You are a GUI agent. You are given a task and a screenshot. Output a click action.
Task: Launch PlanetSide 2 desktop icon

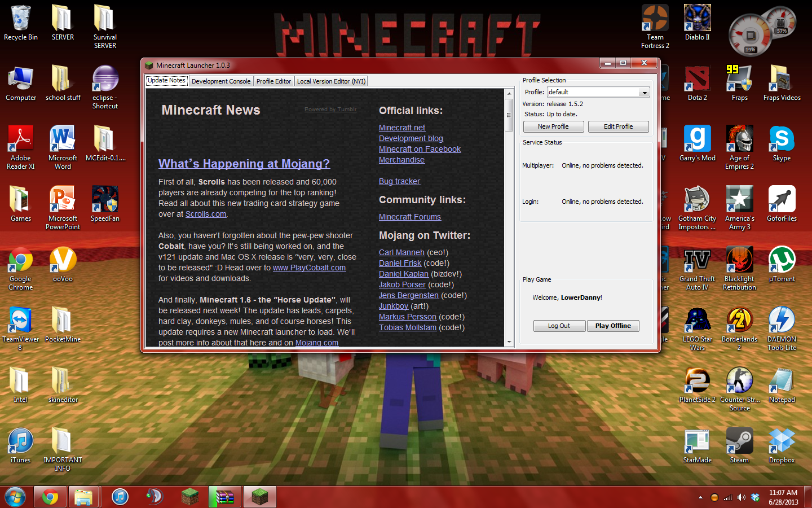pyautogui.click(x=698, y=385)
